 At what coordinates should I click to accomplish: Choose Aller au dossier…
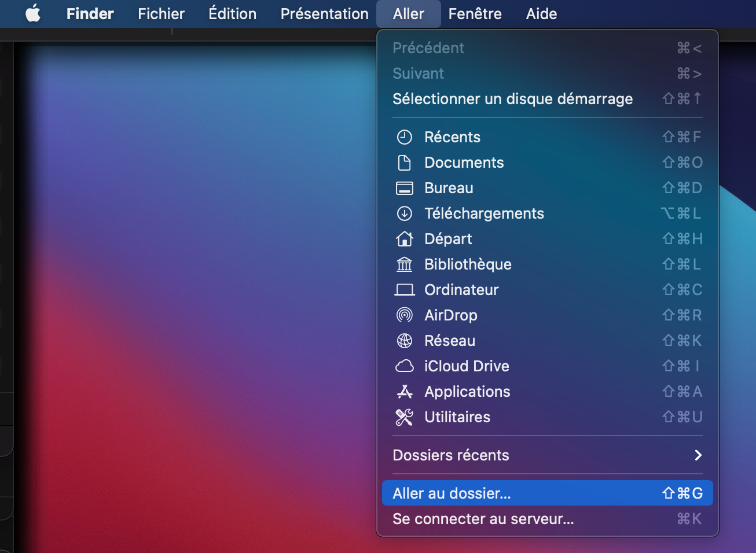click(548, 493)
